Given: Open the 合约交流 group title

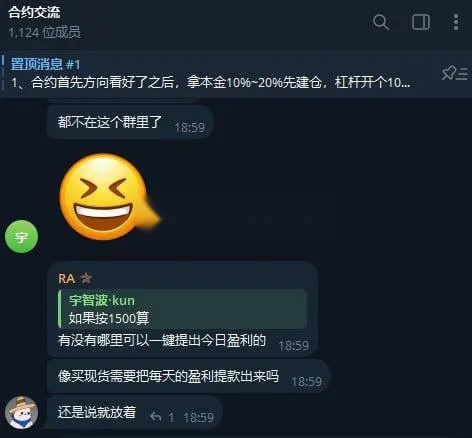Looking at the screenshot, I should tap(34, 12).
